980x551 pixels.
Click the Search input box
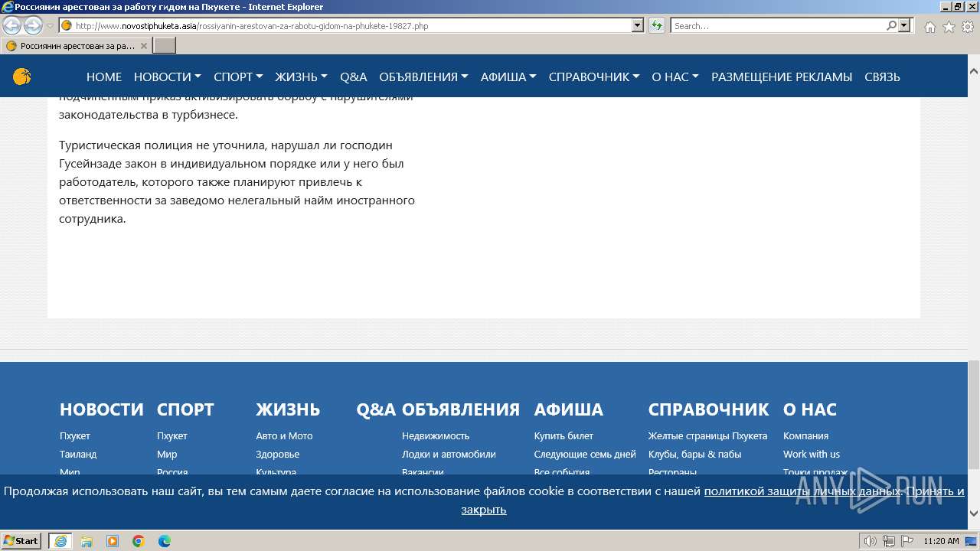click(x=778, y=25)
